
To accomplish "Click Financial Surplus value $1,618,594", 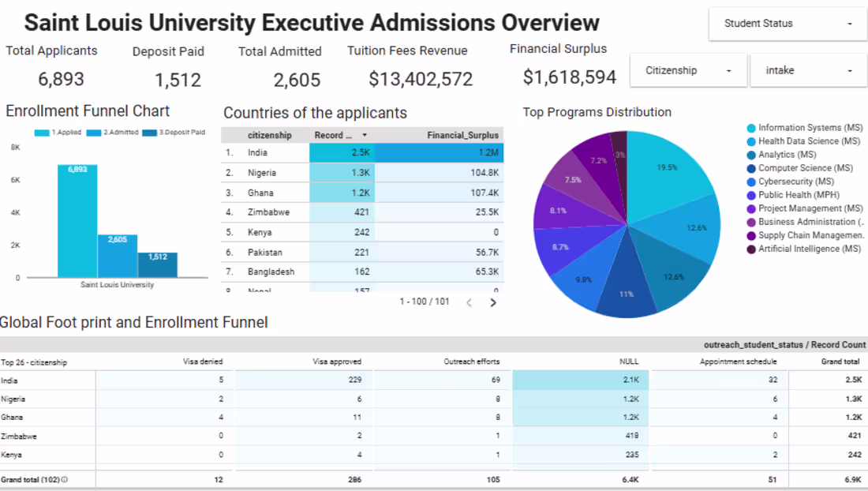I will click(x=570, y=77).
